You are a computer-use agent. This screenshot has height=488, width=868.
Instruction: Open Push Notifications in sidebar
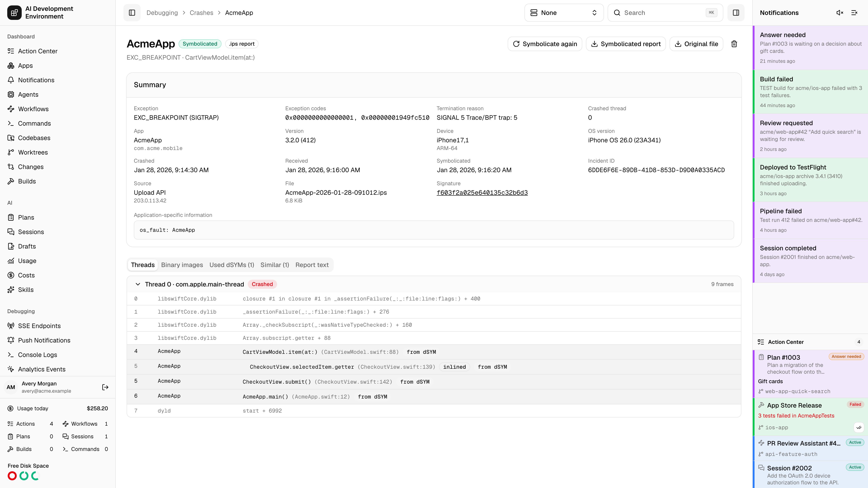point(58,340)
